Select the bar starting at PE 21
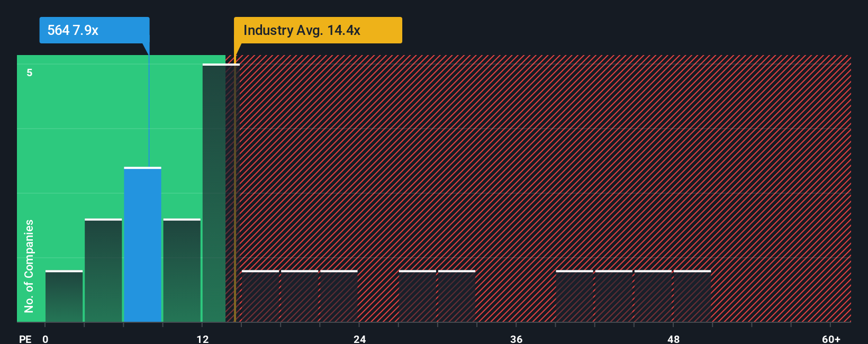 click(339, 296)
